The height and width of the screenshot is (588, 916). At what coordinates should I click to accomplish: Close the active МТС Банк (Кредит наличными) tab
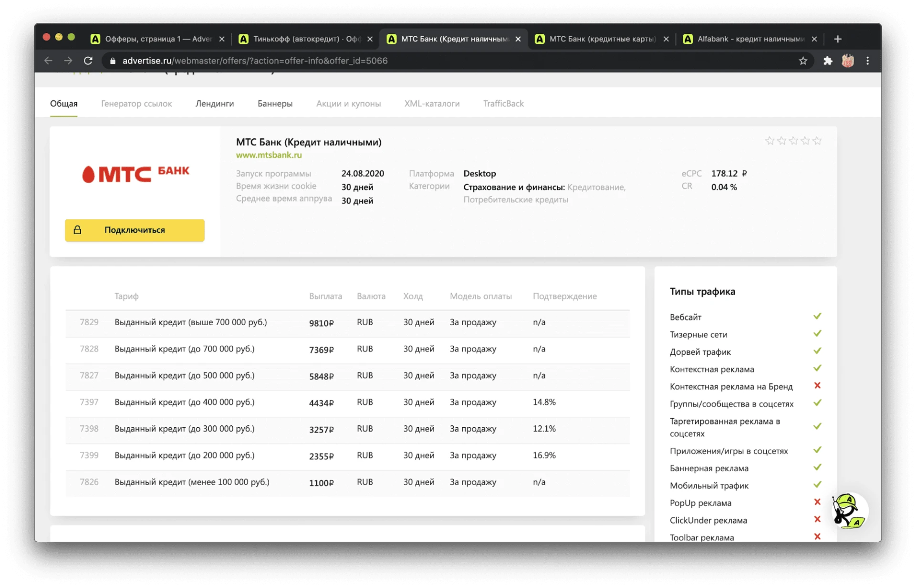[x=518, y=39]
